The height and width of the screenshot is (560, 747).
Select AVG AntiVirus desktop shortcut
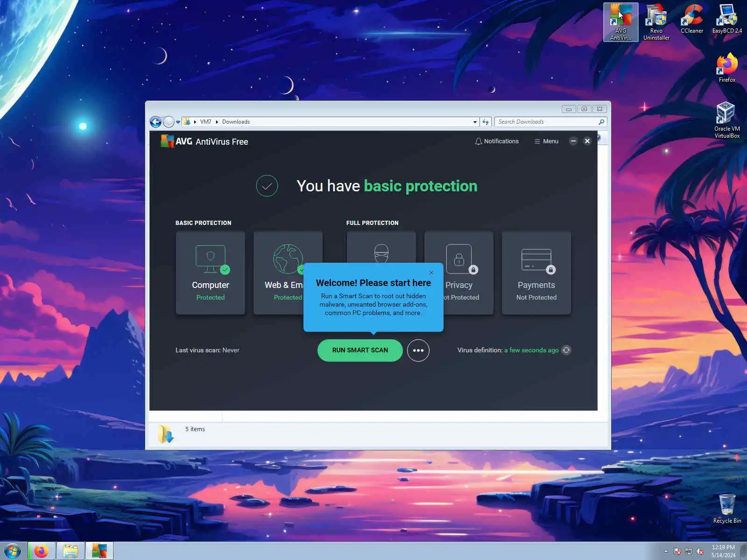pos(621,22)
